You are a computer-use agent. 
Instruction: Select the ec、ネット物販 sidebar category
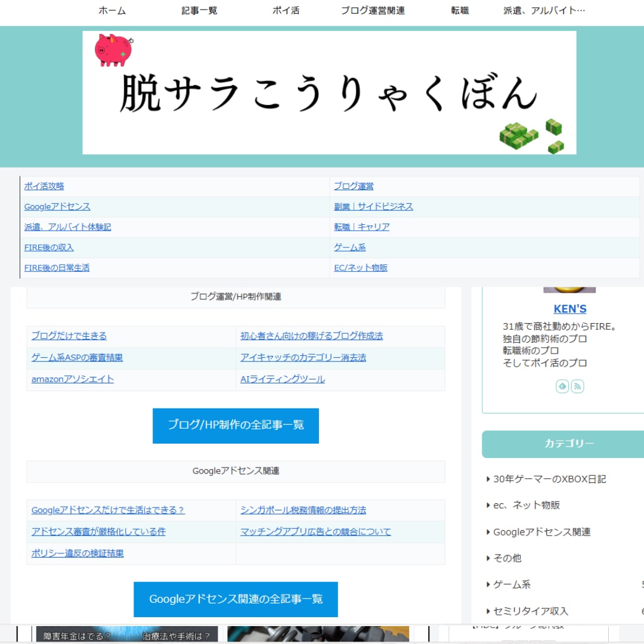click(527, 505)
